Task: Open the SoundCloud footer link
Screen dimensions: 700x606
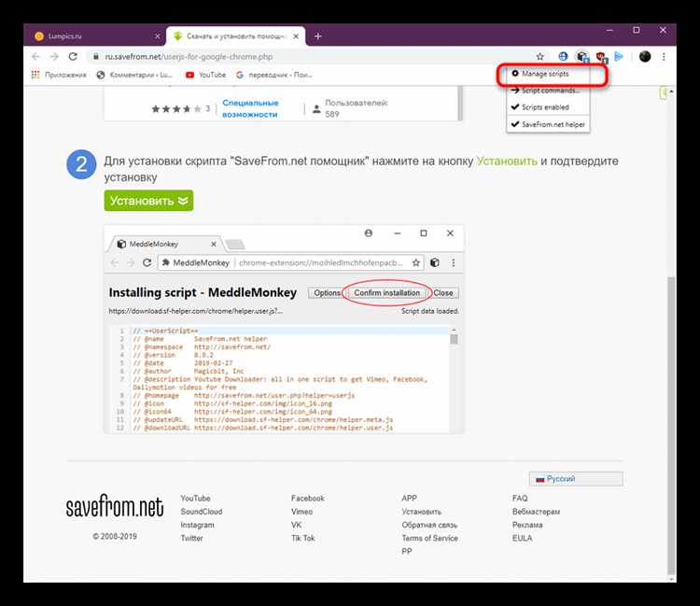Action: point(202,512)
